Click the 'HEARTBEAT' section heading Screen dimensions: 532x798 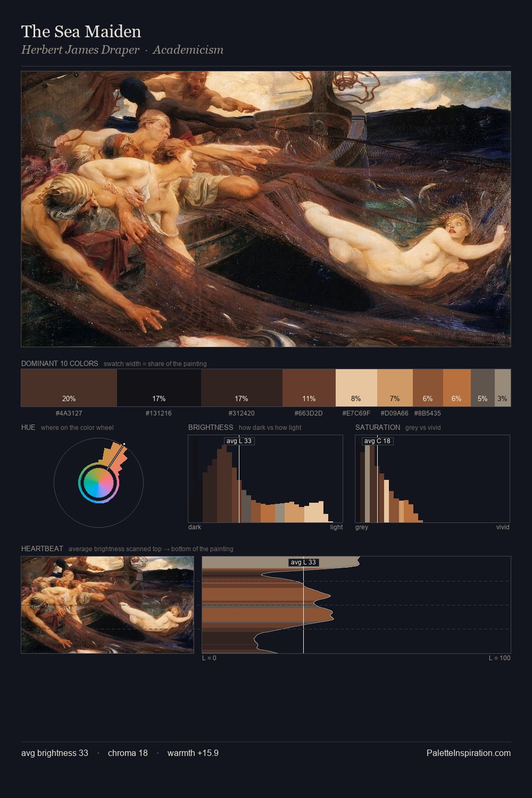click(x=42, y=548)
